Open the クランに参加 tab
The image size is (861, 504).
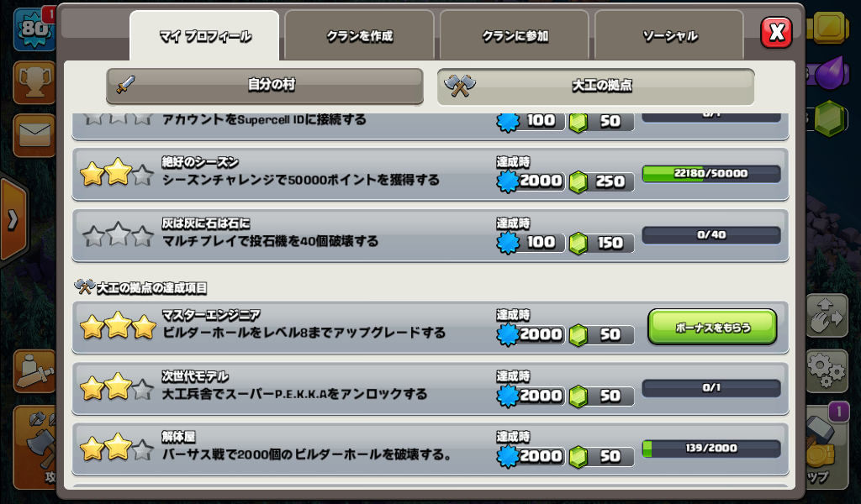click(515, 36)
